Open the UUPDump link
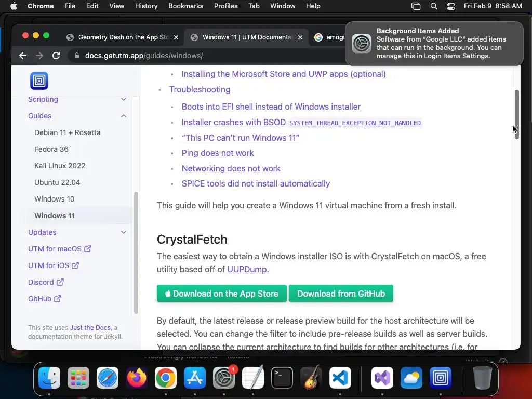 click(247, 269)
